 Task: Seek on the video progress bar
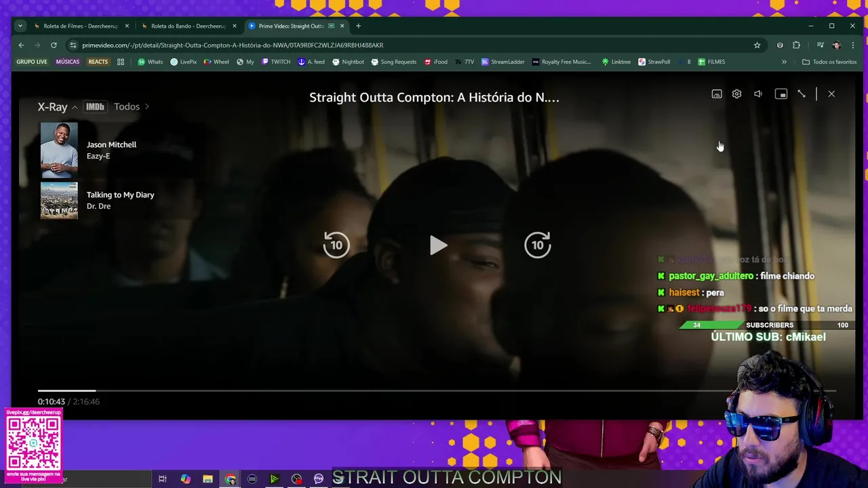tap(437, 390)
